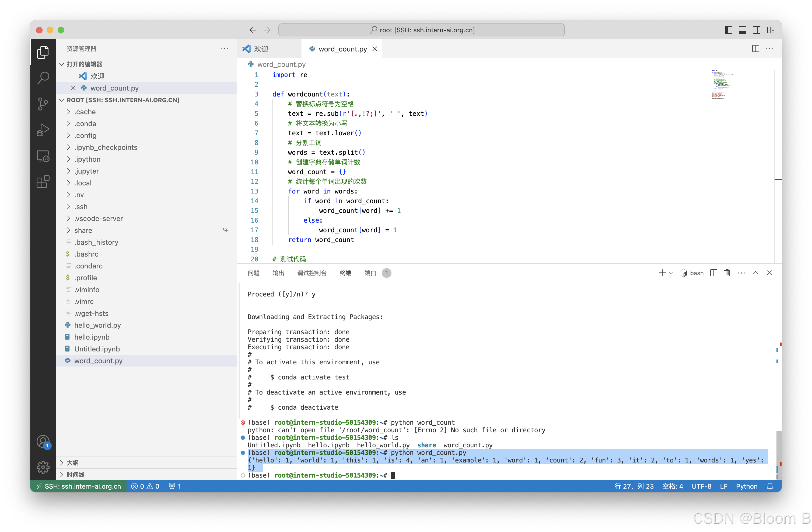Viewport: 812px width, 532px height.
Task: Maximize the terminal panel
Action: point(755,273)
